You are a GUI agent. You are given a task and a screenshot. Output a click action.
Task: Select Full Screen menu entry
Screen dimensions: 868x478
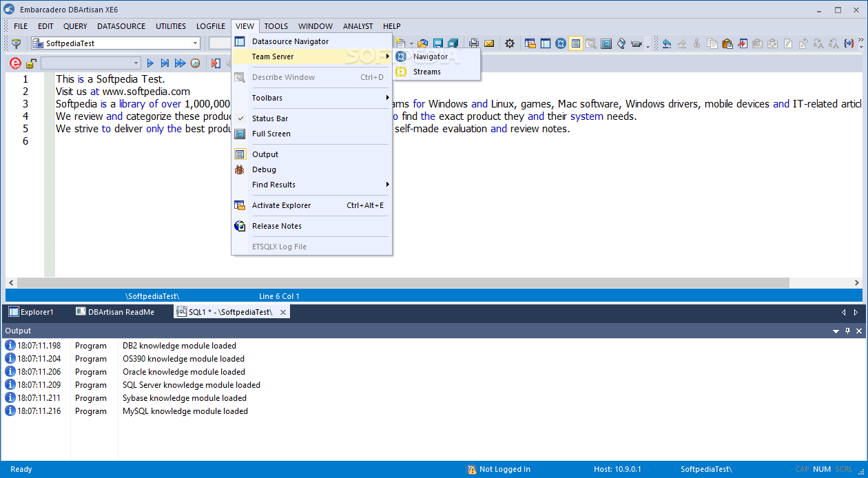[x=311, y=134]
